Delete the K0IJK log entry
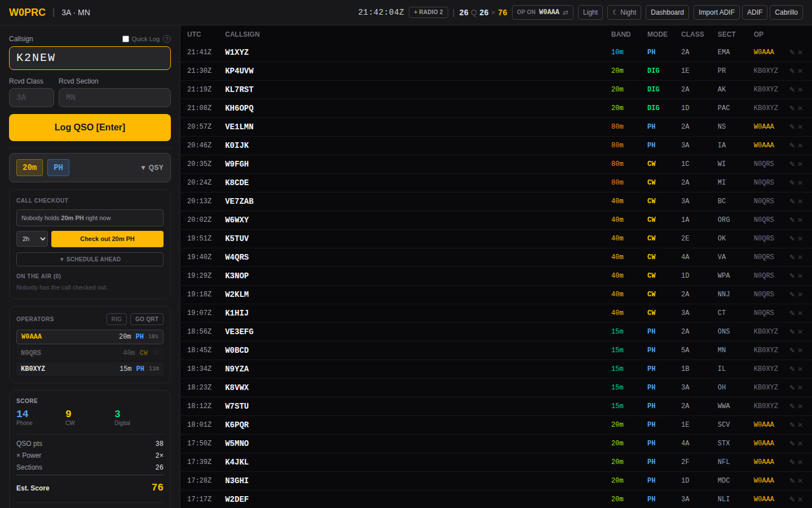Image resolution: width=812 pixels, height=508 pixels. tap(800, 146)
